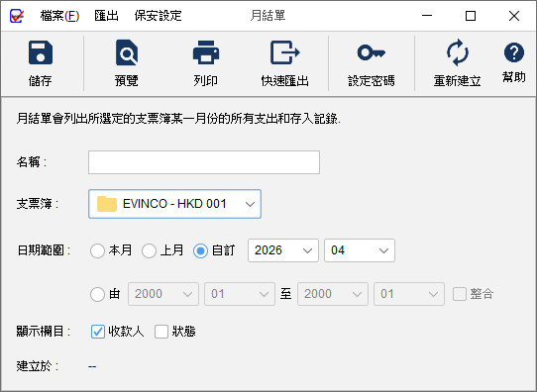Viewport: 537px width, 392px height.
Task: Click the 日期範圍 label
Action: coord(44,250)
